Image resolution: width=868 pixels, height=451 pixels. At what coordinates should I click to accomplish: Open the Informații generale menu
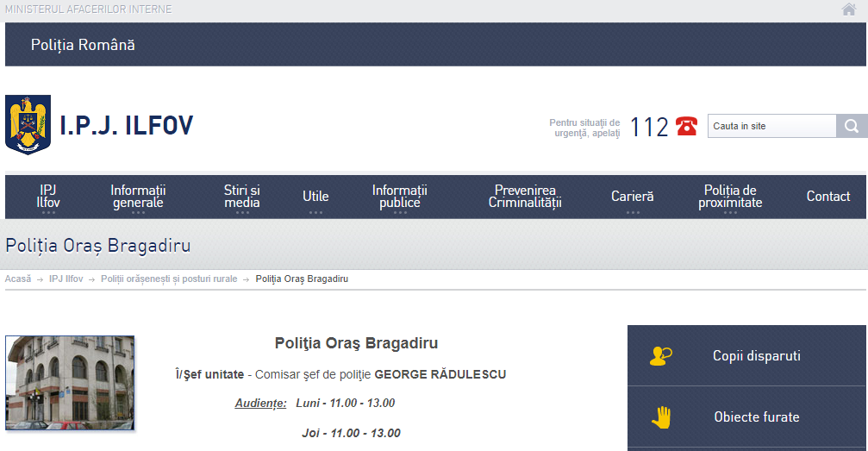[x=138, y=197]
